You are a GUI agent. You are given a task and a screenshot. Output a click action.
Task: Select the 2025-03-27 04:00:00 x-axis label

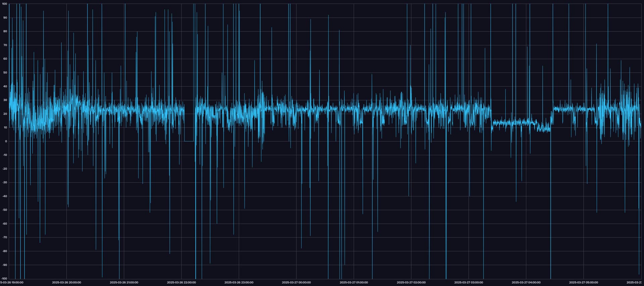526,283
